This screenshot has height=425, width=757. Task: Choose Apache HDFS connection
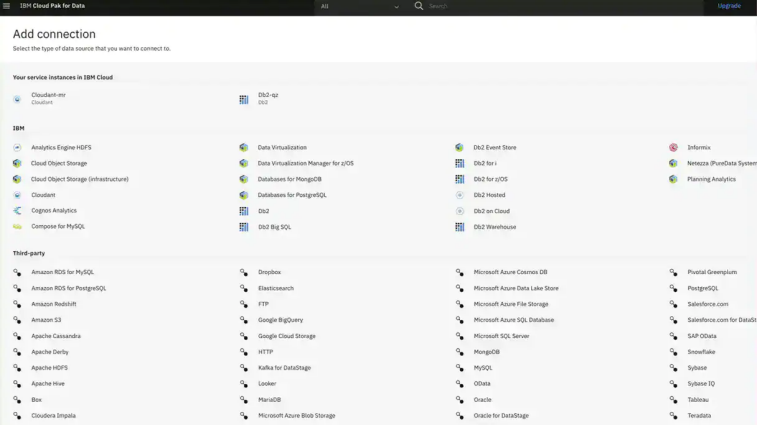(x=49, y=368)
